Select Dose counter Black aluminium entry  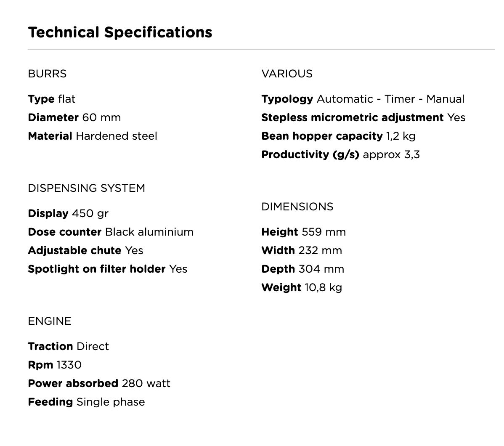pyautogui.click(x=111, y=232)
